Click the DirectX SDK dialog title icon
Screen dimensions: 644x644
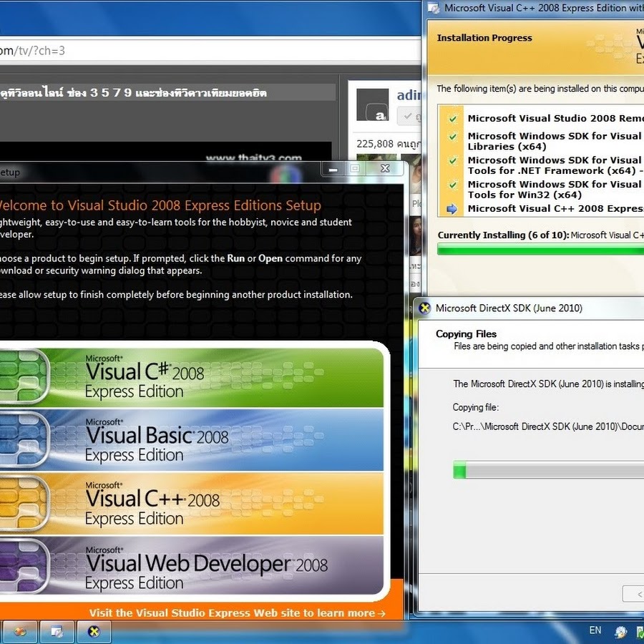[424, 308]
